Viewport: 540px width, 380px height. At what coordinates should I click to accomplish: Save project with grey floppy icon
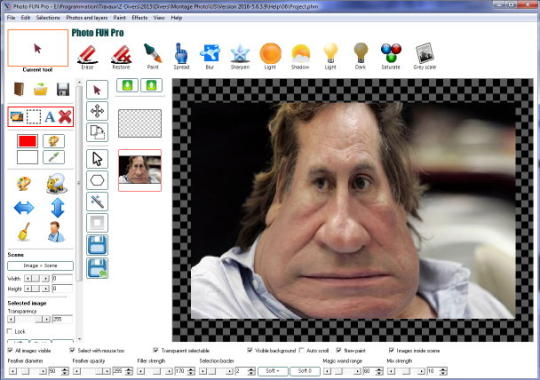click(x=63, y=89)
